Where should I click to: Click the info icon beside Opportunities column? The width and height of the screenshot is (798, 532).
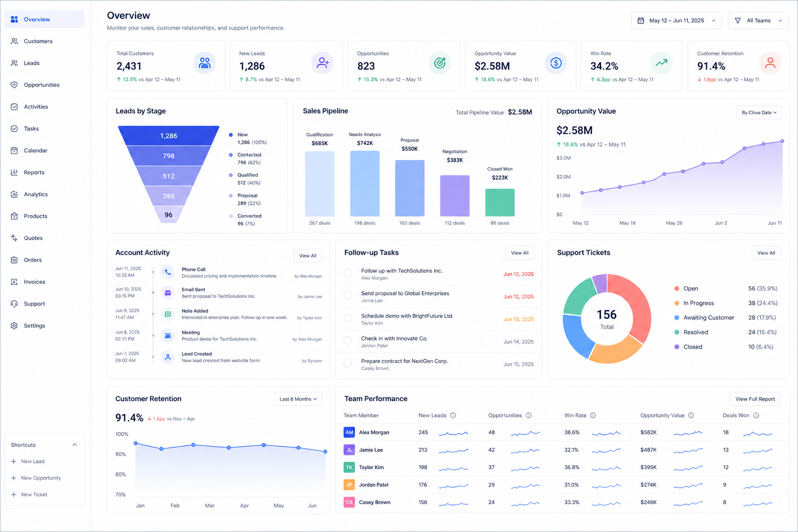[x=528, y=416]
